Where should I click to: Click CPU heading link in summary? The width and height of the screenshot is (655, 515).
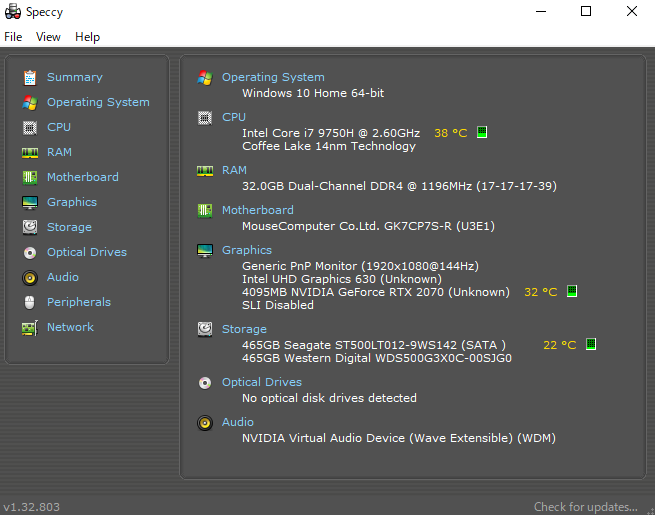pos(234,117)
